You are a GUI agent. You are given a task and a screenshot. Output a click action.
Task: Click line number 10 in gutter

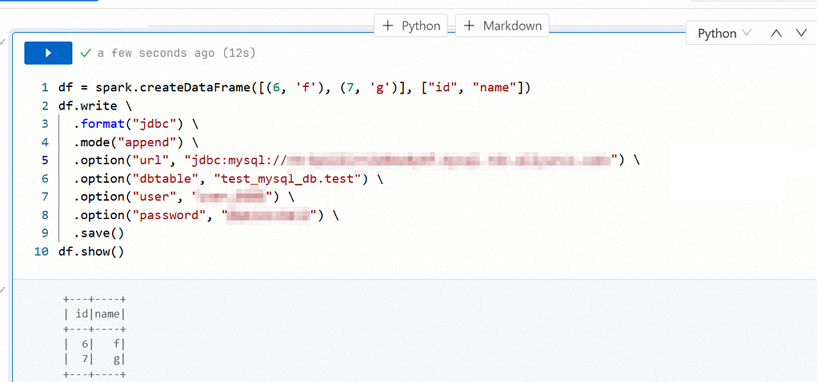point(41,252)
